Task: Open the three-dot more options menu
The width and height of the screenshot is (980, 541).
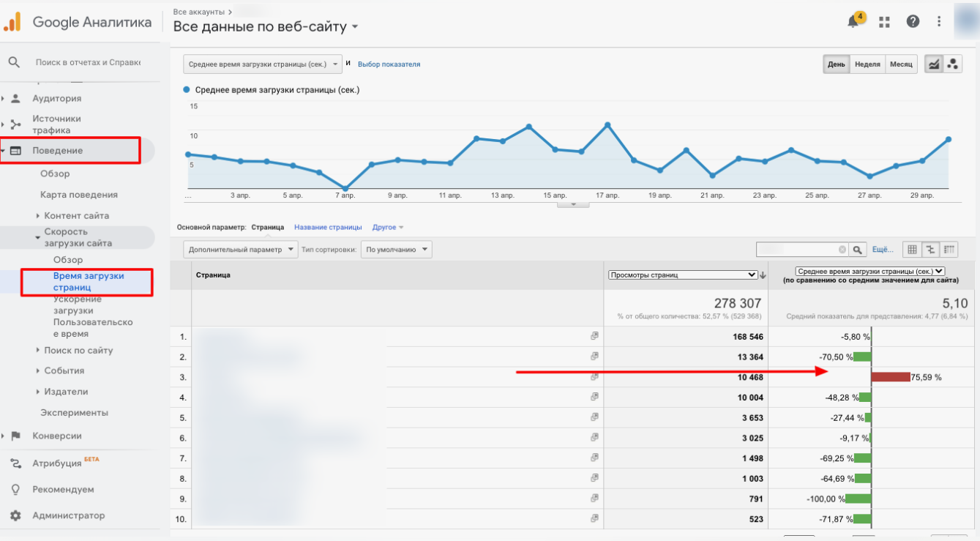Action: click(x=939, y=22)
